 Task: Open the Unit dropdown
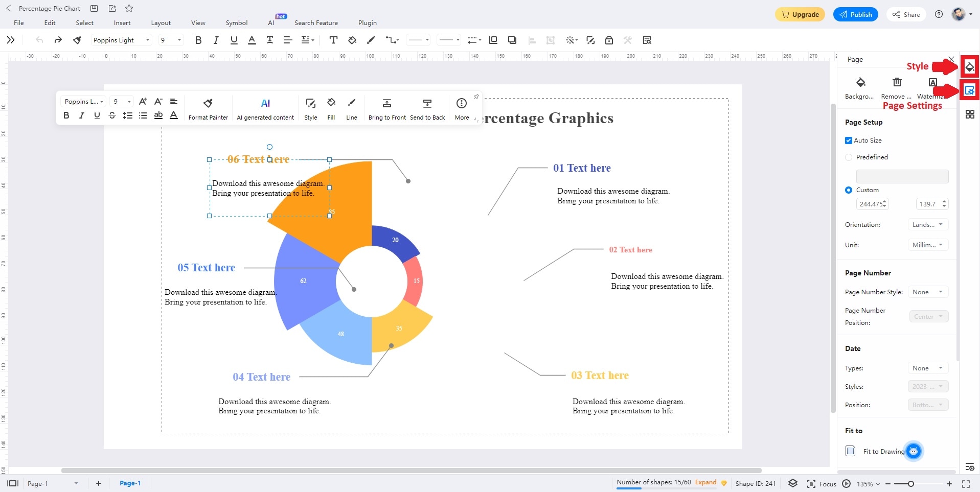[x=928, y=245]
